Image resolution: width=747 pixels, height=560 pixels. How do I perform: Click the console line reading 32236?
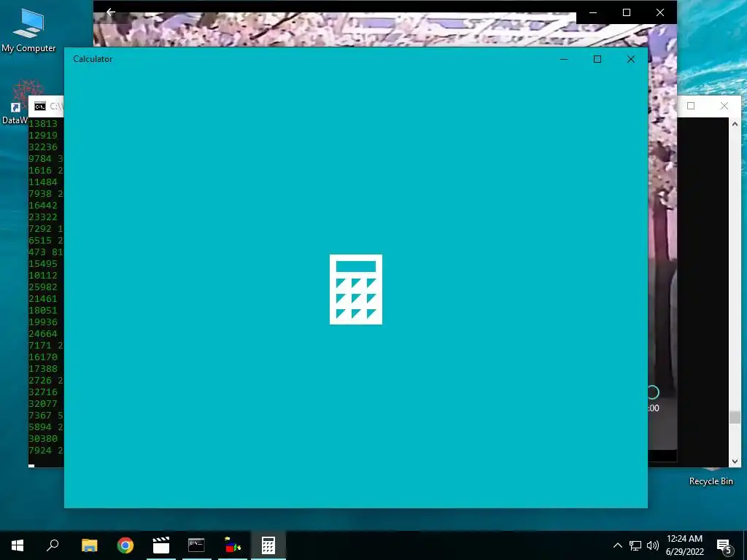[x=43, y=147]
